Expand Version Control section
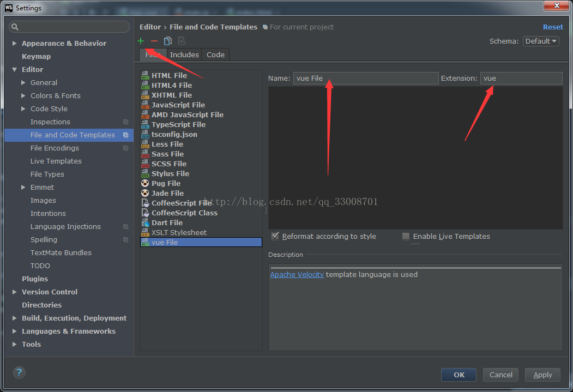 pos(14,292)
